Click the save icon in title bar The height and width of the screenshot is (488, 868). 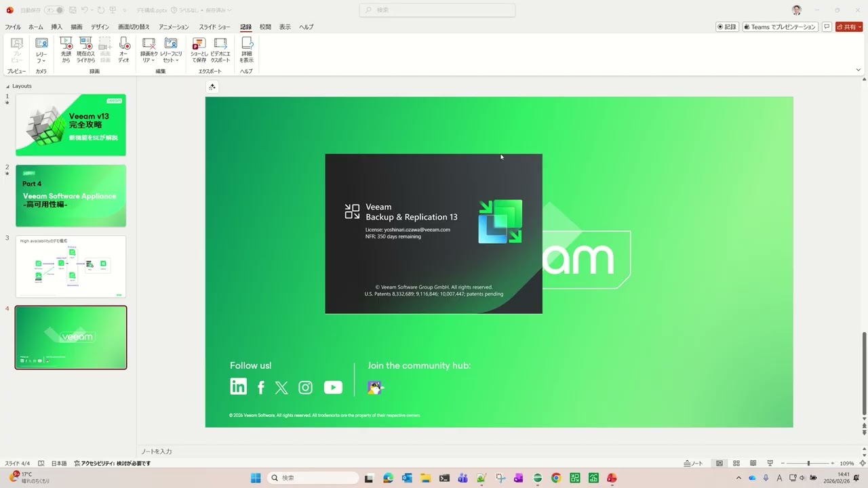(x=72, y=10)
